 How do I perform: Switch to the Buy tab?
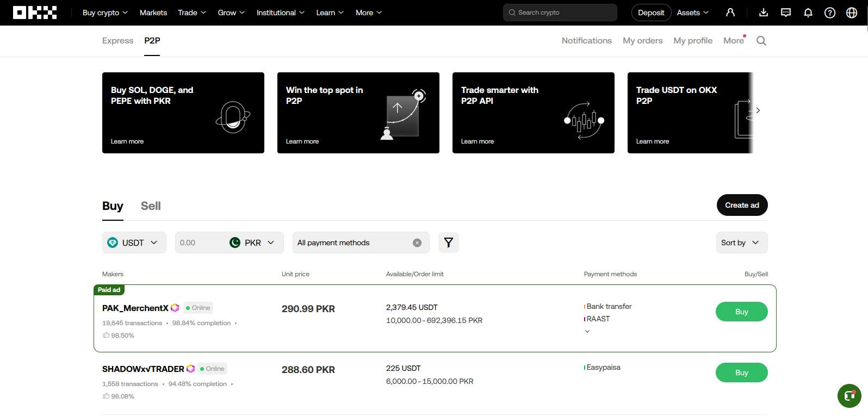click(113, 206)
